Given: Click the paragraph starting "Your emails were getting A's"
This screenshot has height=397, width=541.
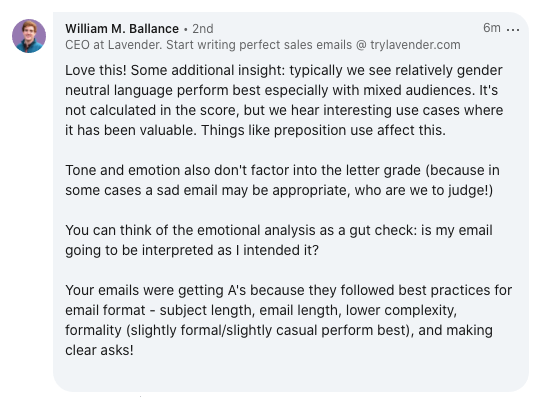Looking at the screenshot, I should click(x=288, y=320).
